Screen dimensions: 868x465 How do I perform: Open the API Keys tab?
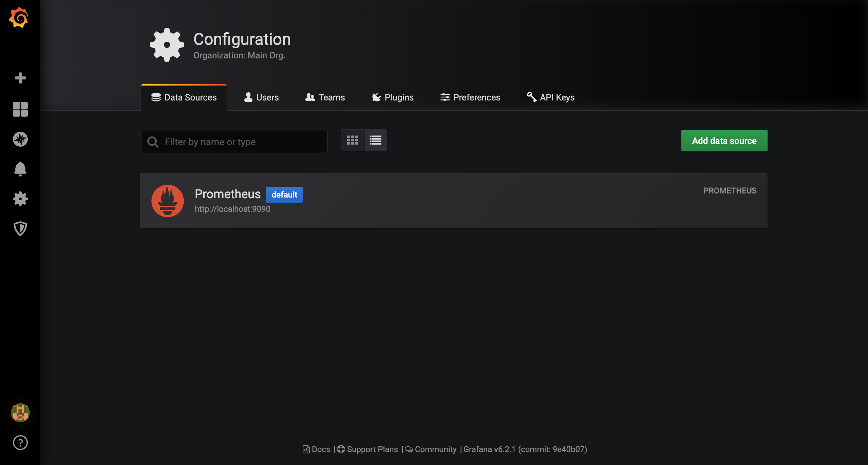click(550, 97)
